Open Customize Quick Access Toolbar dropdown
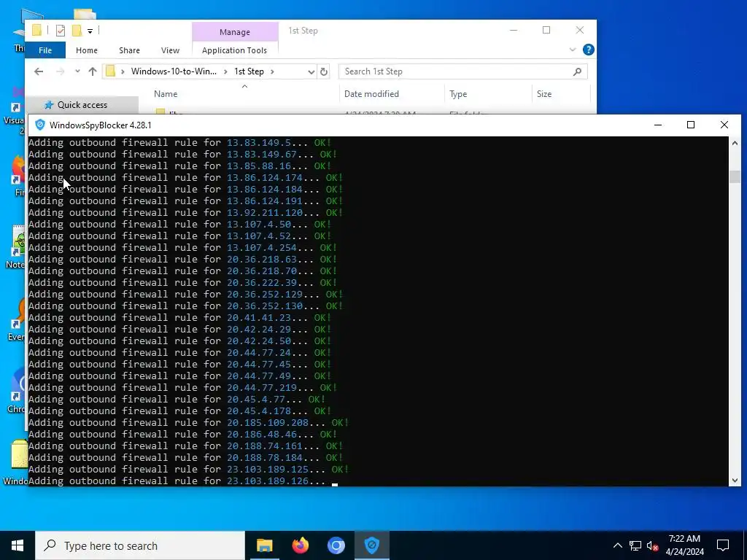Screen dimensions: 747x560 point(90,31)
